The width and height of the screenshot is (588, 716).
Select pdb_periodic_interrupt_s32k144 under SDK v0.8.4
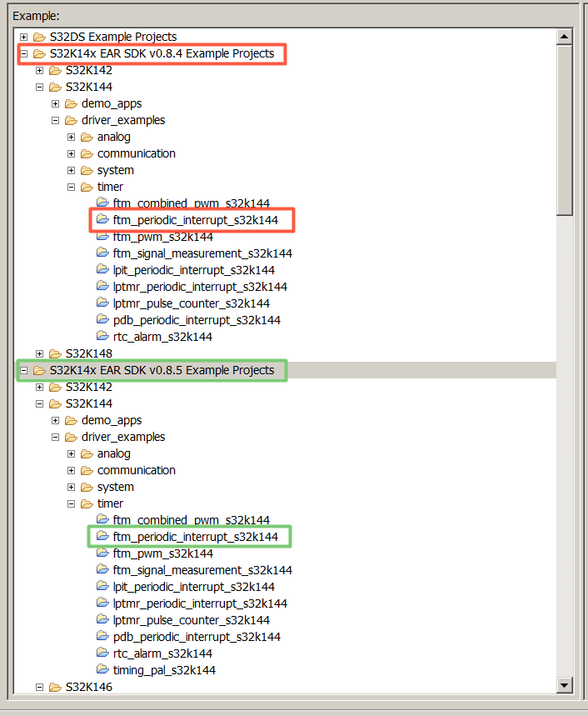[197, 320]
